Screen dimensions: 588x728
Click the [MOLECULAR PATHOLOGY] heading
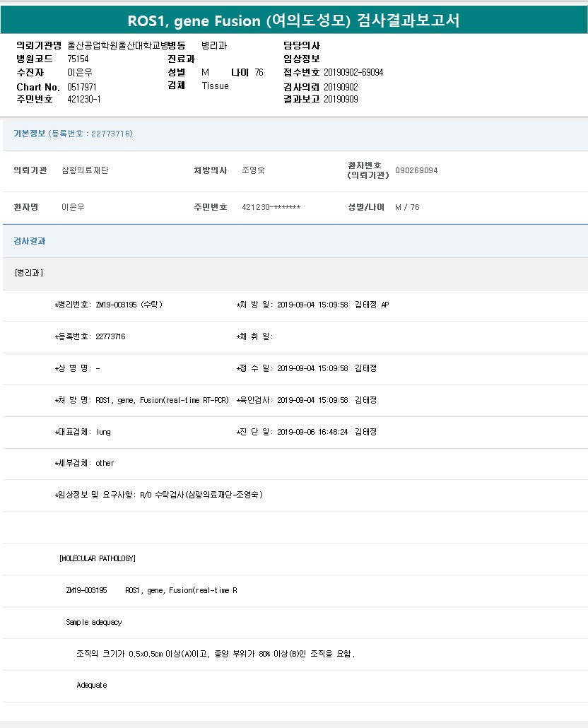(98, 558)
